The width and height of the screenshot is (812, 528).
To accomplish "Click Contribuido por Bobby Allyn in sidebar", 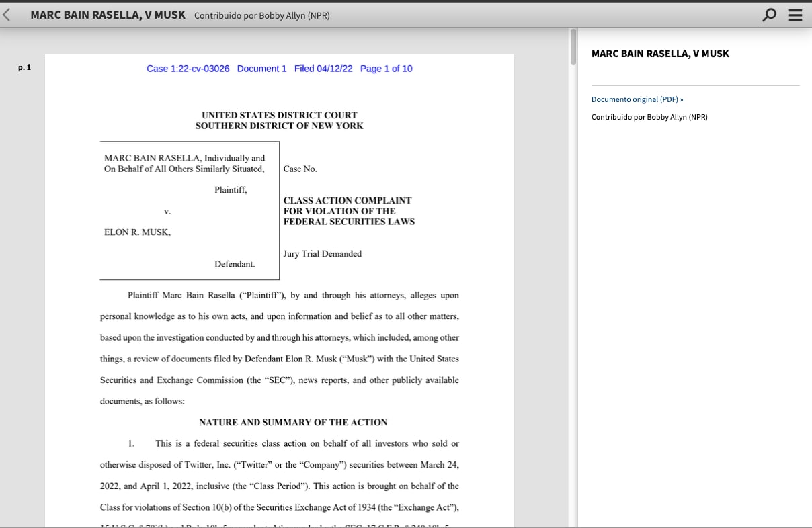I will 649,117.
